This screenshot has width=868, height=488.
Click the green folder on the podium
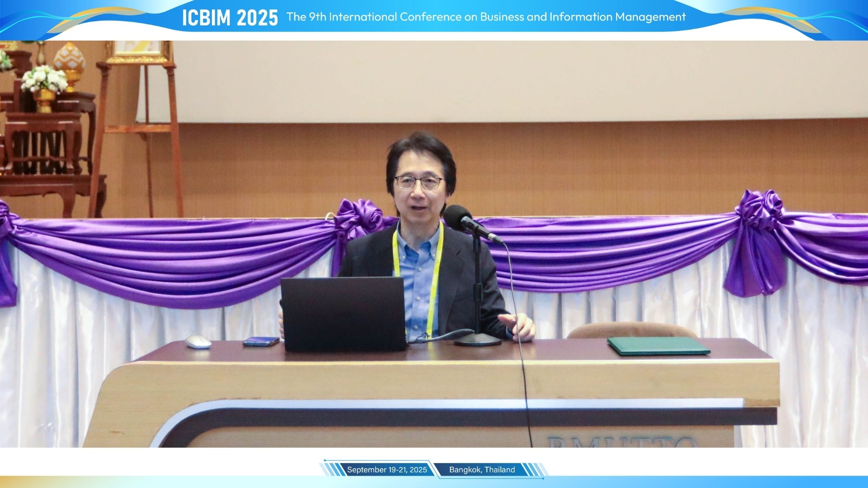coord(658,346)
